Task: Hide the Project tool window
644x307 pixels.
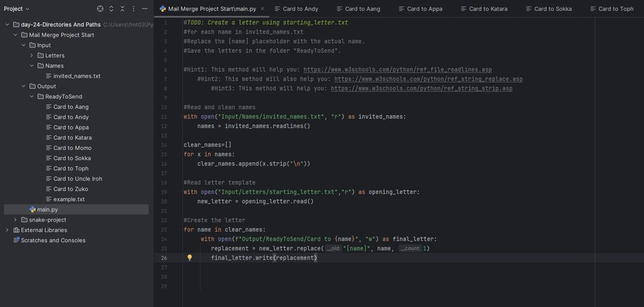Action: tap(144, 8)
